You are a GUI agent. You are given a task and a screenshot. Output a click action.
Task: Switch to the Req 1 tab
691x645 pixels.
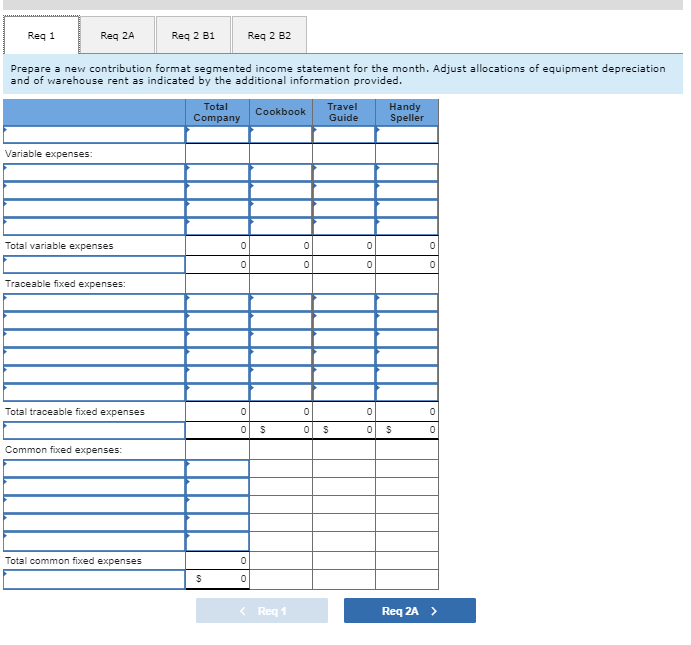41,35
